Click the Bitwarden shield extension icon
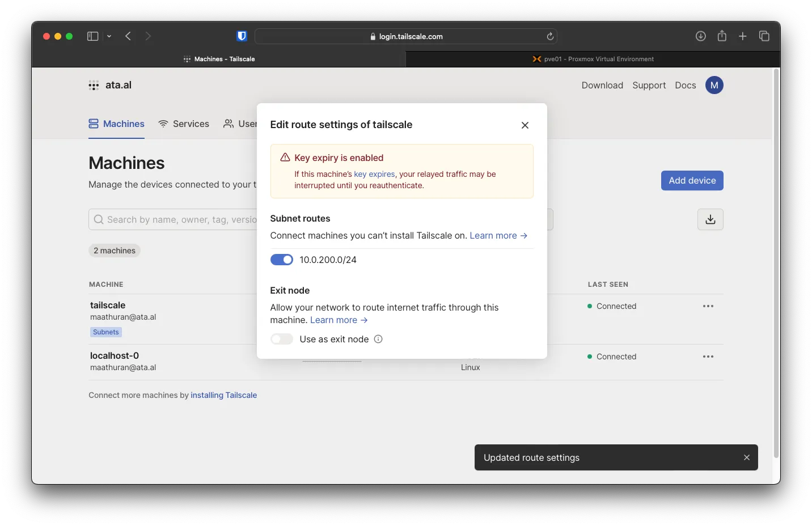Viewport: 812px width, 526px height. (x=242, y=36)
